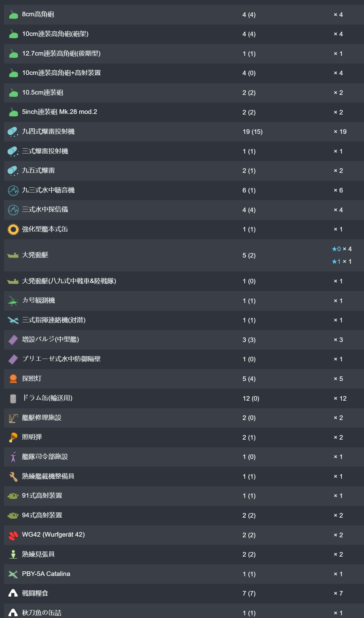Click the onigiri icon next to 戦闘糧食
The image size is (364, 618).
point(13,593)
